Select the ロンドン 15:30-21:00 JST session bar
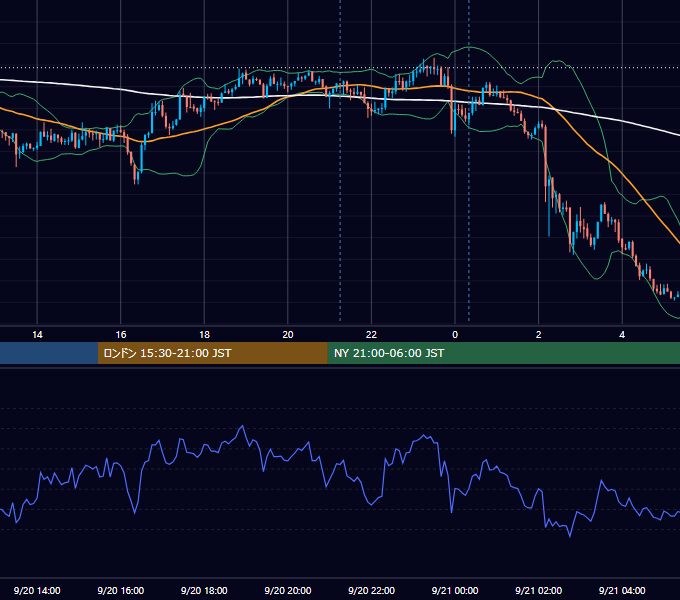 [x=212, y=353]
